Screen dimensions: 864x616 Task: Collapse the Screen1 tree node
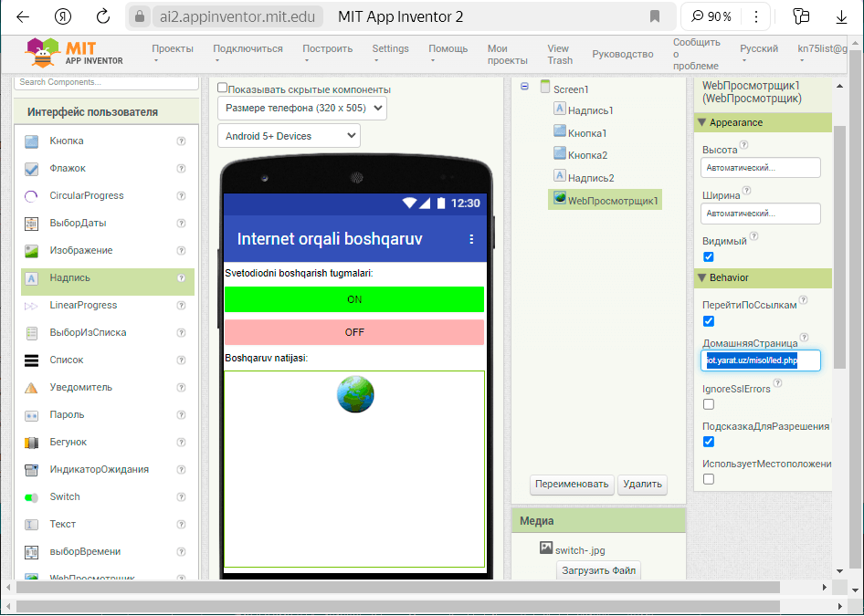point(525,87)
